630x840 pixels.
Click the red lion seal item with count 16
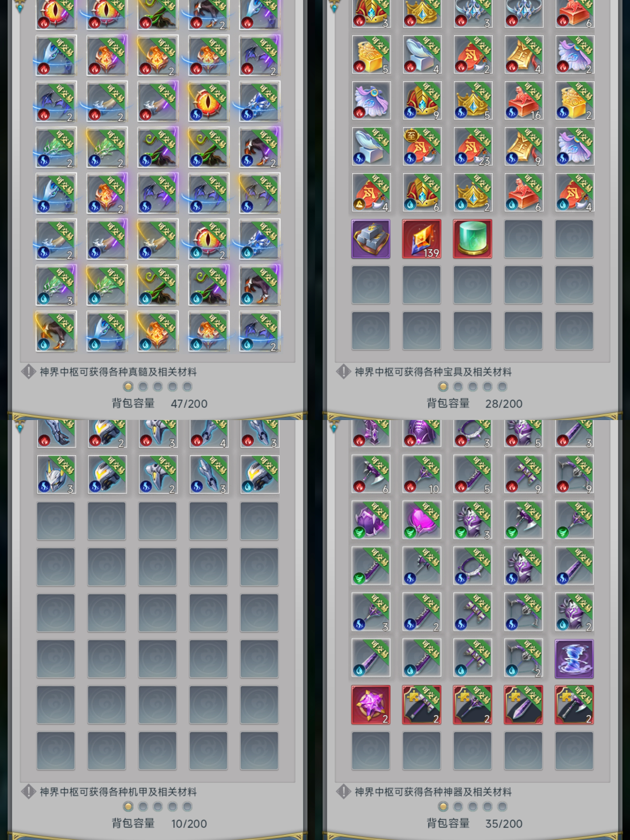click(x=523, y=101)
